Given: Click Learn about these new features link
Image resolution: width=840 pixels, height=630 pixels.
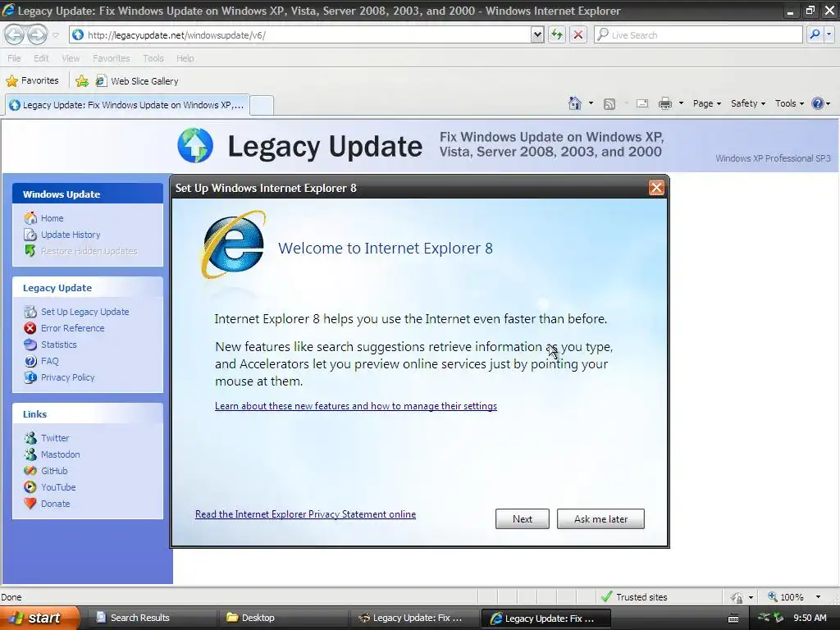Looking at the screenshot, I should 356,406.
